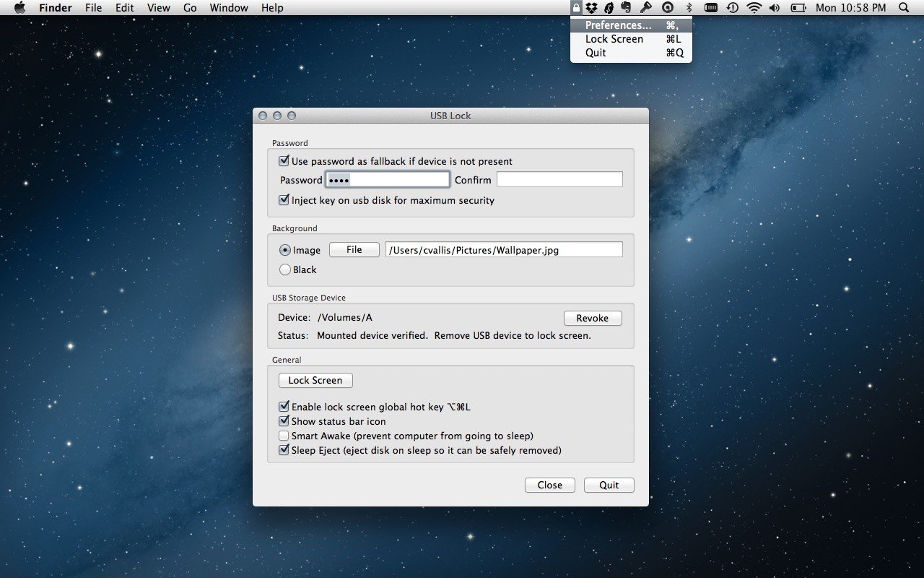This screenshot has height=578, width=924.
Task: Click the Evernote elephant menu bar icon
Action: pyautogui.click(x=627, y=8)
